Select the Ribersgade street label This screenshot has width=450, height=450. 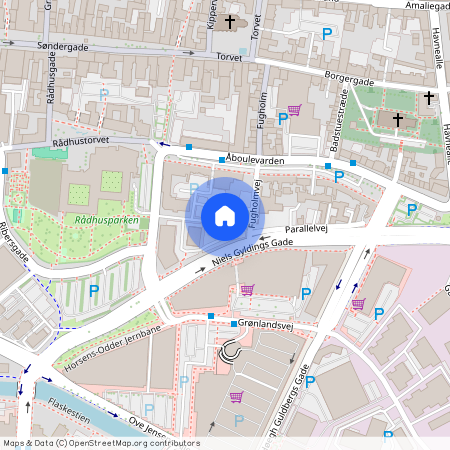coord(14,242)
